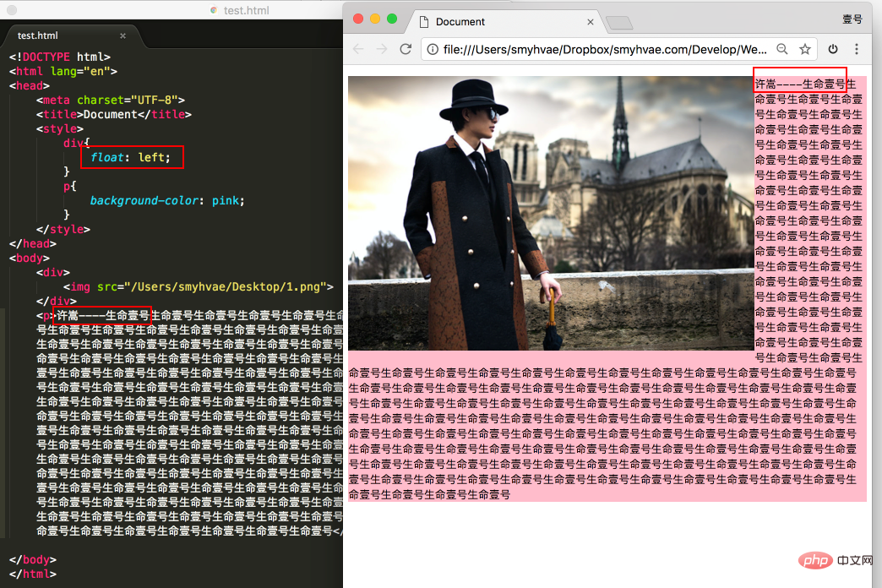The image size is (882, 588).
Task: Click the Chrome profile name 壹号
Action: click(852, 19)
